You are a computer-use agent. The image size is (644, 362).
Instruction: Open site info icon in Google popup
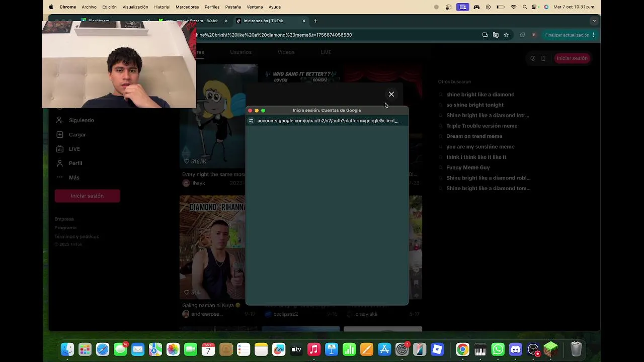(251, 121)
